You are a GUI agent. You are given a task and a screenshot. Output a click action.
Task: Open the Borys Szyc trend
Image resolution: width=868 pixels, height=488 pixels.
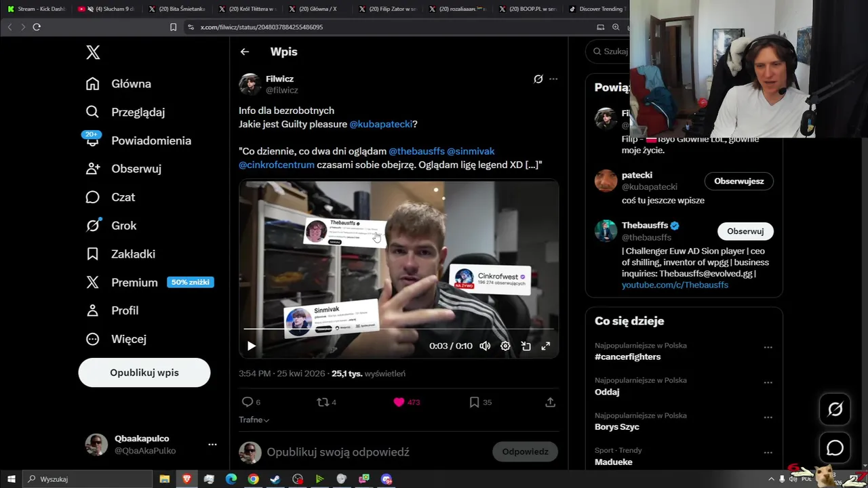(x=616, y=427)
